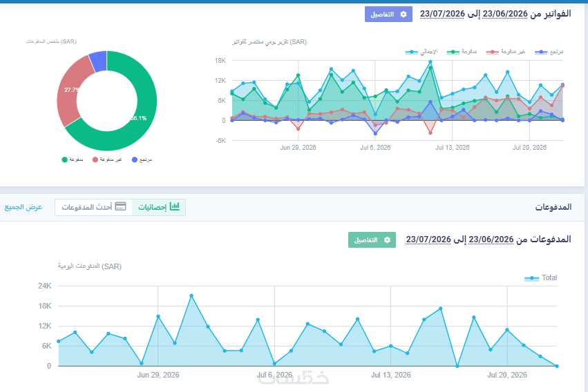Toggle the green مدفوعة series in line chart legend
588x392 pixels.
click(462, 52)
